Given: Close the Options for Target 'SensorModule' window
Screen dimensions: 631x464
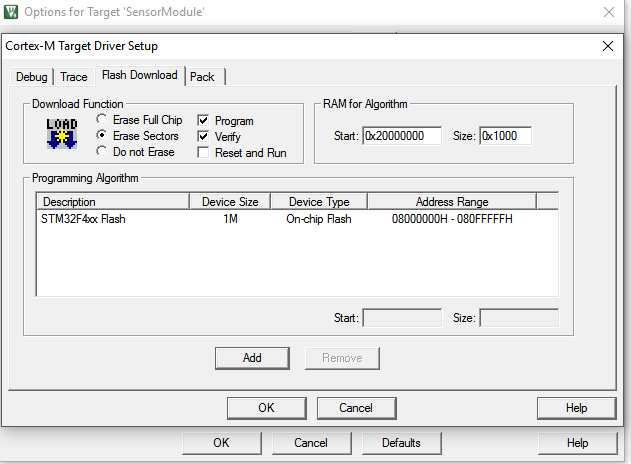Looking at the screenshot, I should click(609, 12).
